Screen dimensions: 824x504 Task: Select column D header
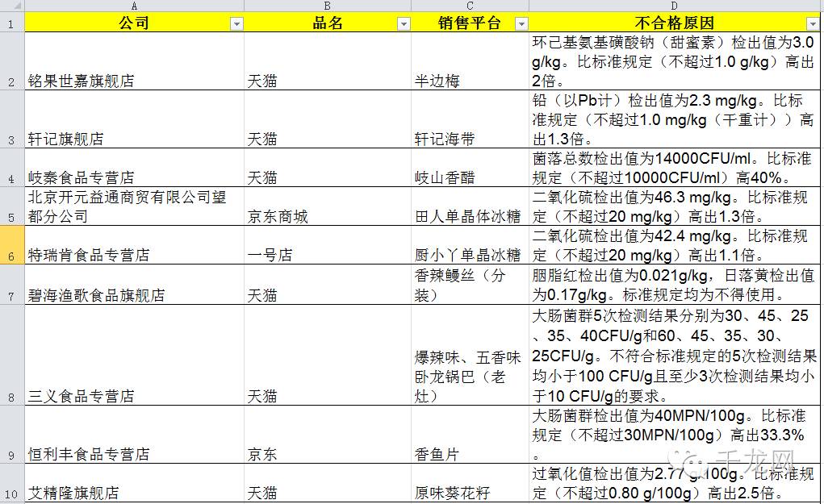(673, 6)
